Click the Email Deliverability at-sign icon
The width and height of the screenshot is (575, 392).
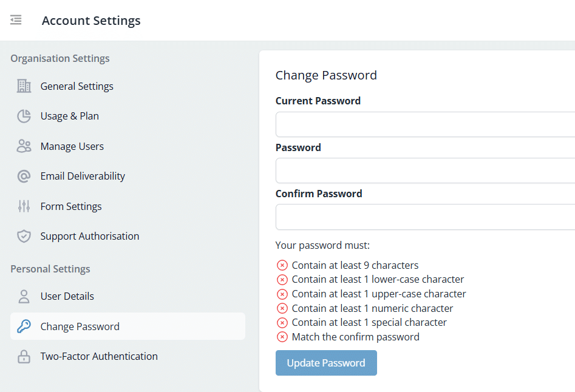[x=24, y=176]
